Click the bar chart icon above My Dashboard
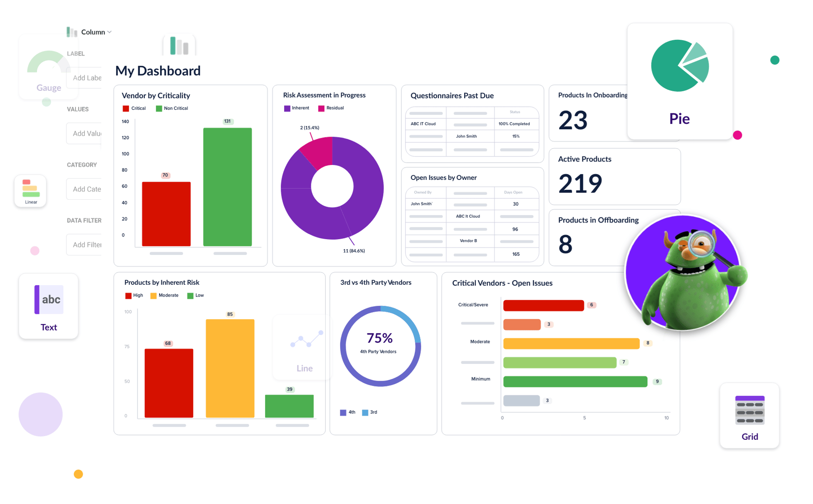Image resolution: width=813 pixels, height=504 pixels. (x=179, y=45)
